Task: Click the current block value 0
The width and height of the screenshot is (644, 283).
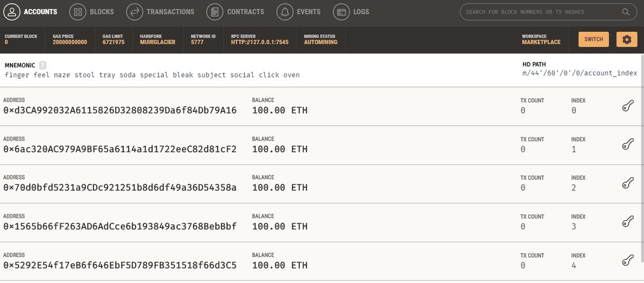Action: pyautogui.click(x=6, y=42)
